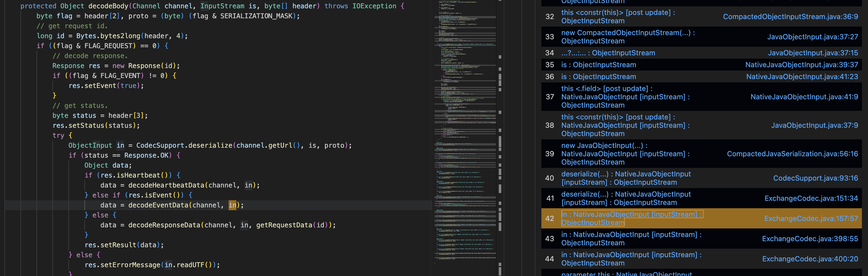Viewport: 868px width, 276px height.
Task: Open CompactedObjectInputStream.java:36:9 location
Action: click(x=790, y=17)
